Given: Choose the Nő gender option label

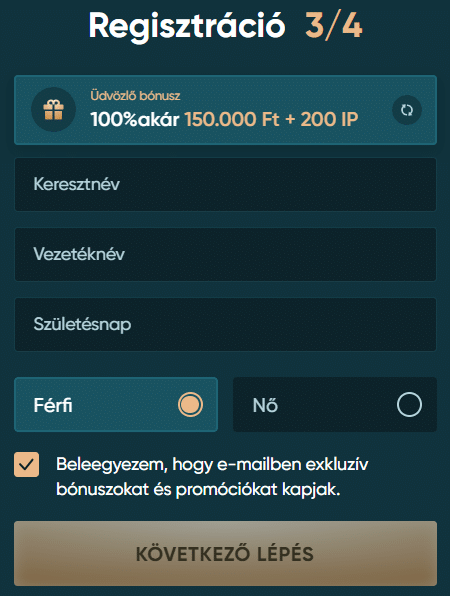Looking at the screenshot, I should click(265, 405).
